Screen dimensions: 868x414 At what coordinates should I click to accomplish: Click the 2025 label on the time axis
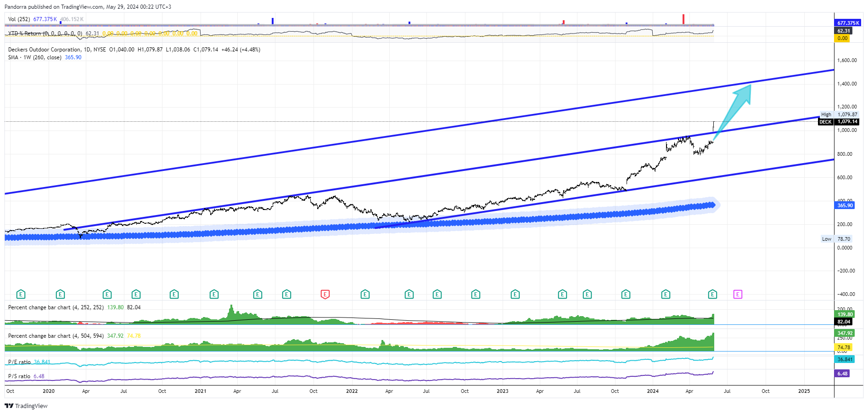(x=804, y=391)
